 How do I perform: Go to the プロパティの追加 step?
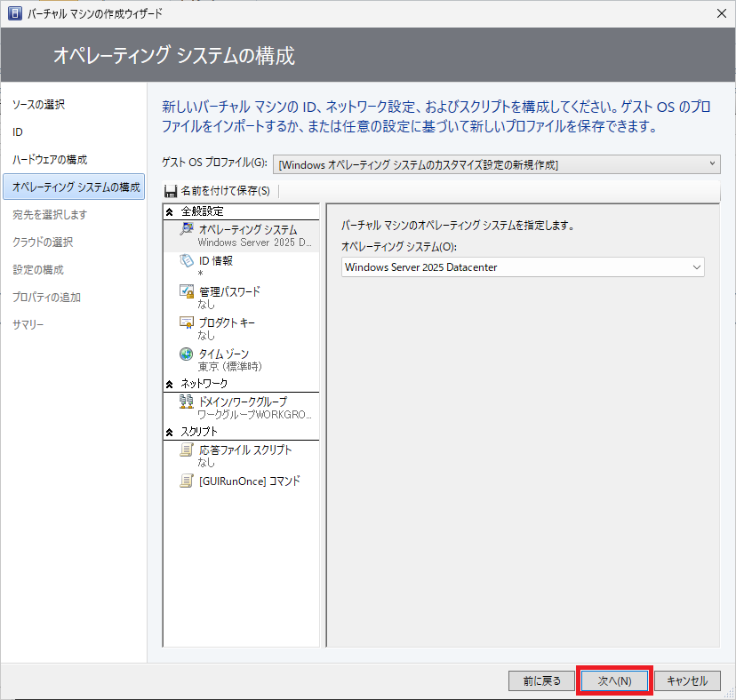(x=46, y=297)
